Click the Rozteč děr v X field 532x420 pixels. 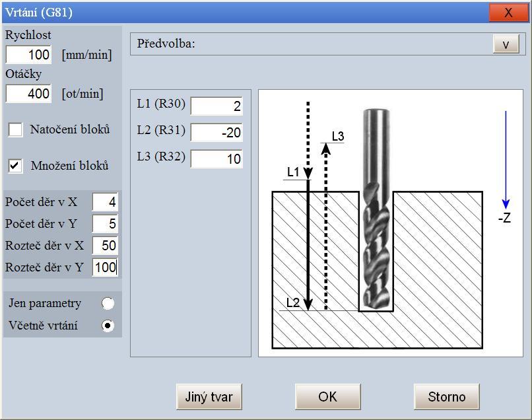(x=105, y=246)
